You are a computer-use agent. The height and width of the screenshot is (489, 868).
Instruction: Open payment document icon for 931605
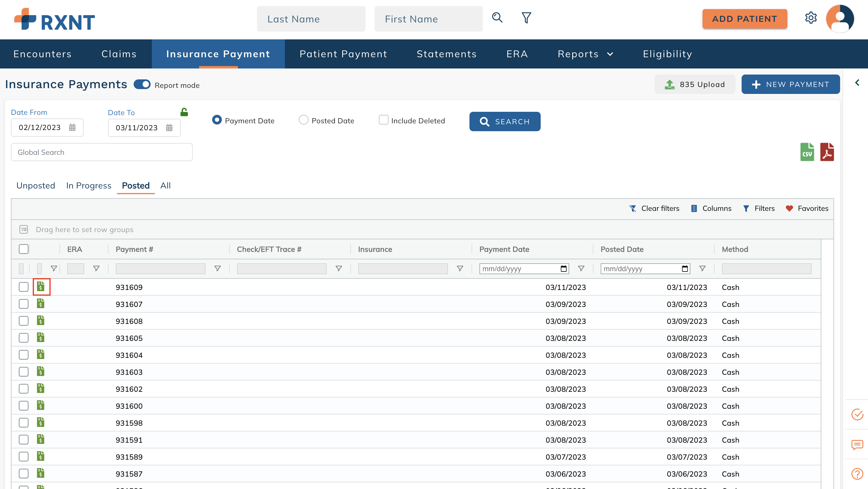[41, 338]
